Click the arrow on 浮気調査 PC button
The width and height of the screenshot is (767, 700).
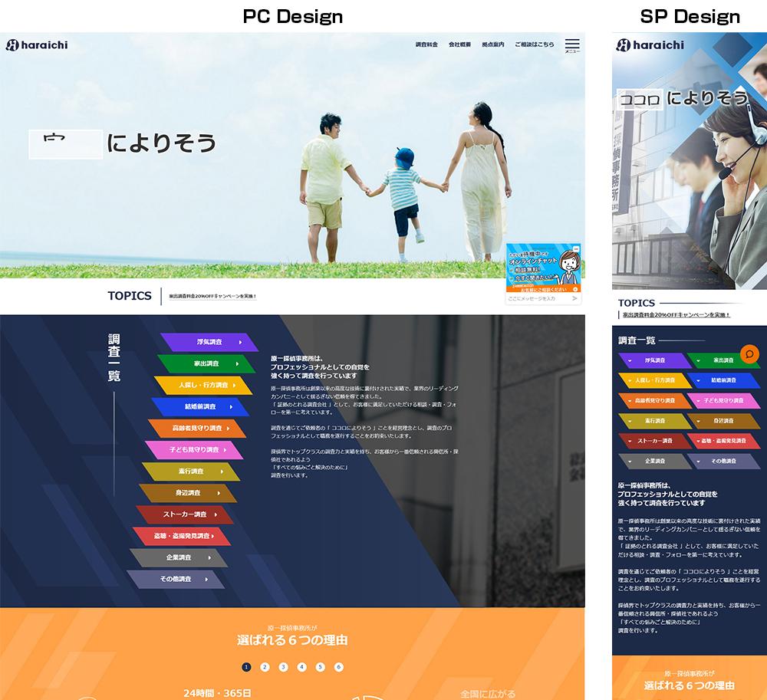coord(242,342)
